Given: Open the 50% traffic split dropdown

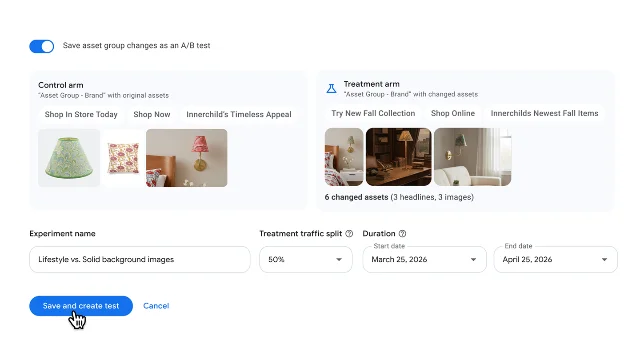Looking at the screenshot, I should pos(306,259).
